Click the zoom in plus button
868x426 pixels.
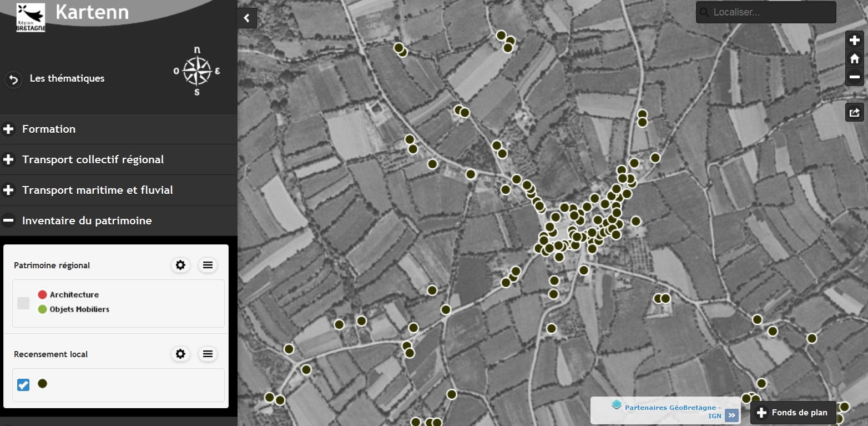coord(854,41)
